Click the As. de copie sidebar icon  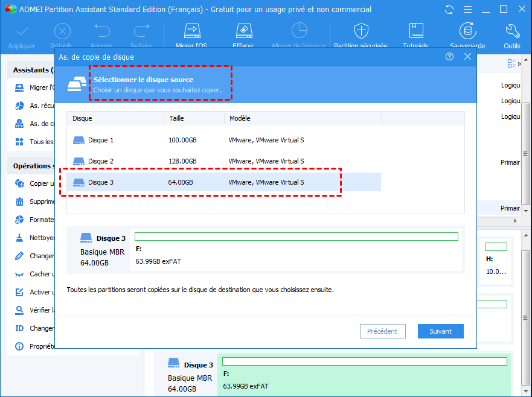[x=19, y=124]
